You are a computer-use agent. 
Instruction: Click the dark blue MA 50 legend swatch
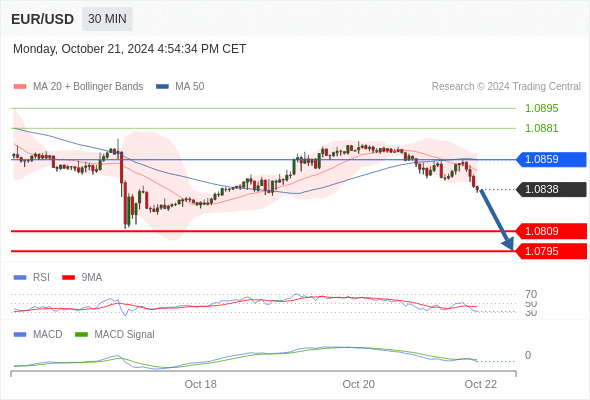pyautogui.click(x=162, y=87)
